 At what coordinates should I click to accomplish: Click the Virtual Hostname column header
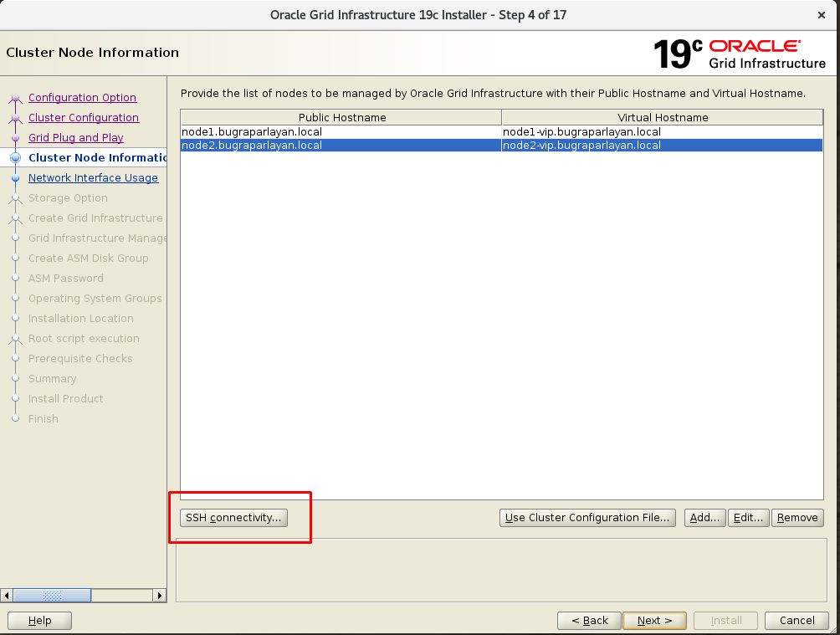pyautogui.click(x=663, y=118)
